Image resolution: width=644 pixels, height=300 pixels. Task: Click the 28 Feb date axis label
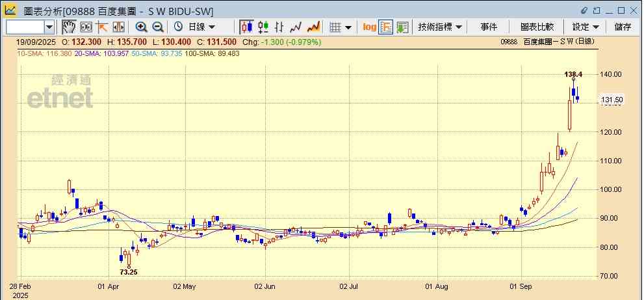pyautogui.click(x=21, y=286)
